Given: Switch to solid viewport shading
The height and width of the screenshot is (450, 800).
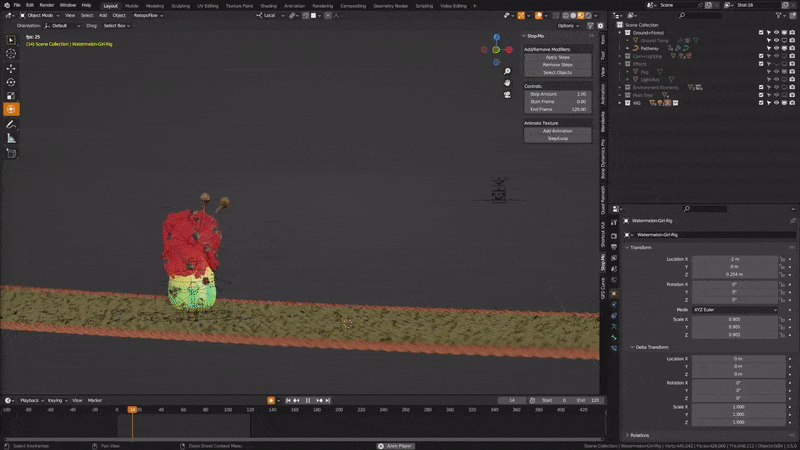Looking at the screenshot, I should pos(573,16).
